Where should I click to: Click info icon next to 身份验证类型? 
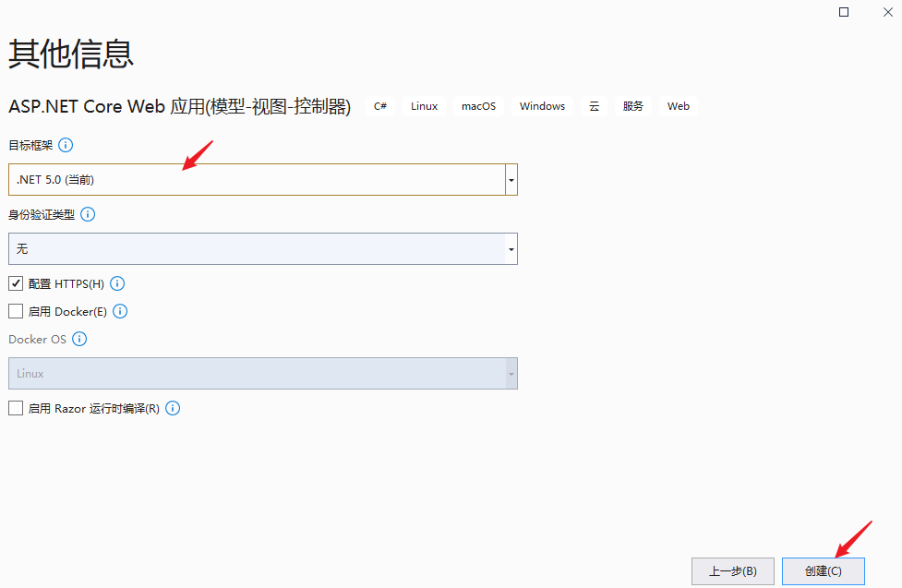[x=88, y=214]
